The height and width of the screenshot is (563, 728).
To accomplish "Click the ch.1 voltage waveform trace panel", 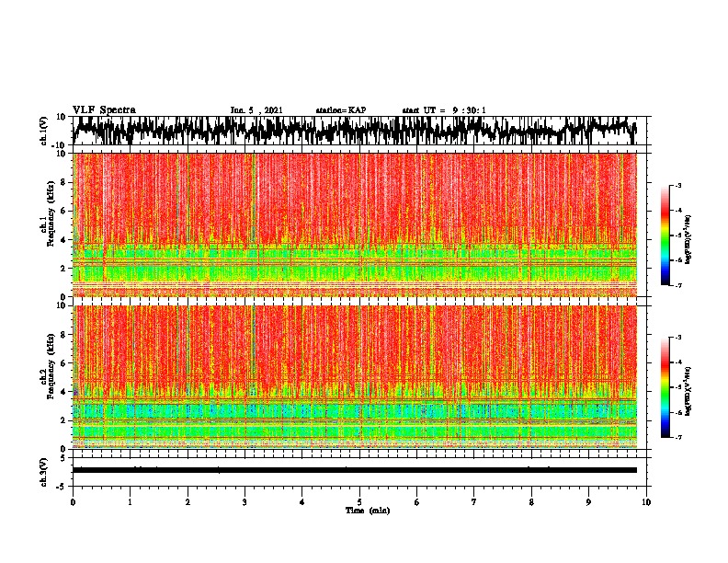I will (358, 131).
